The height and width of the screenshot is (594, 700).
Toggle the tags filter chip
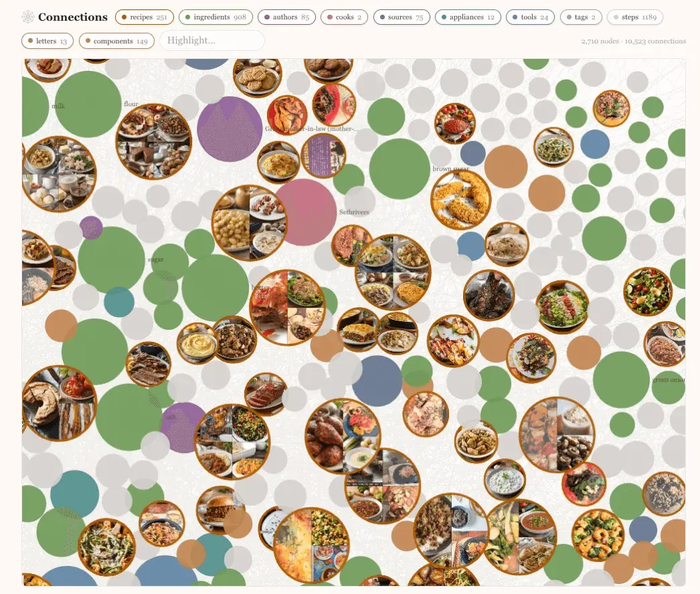click(x=581, y=17)
